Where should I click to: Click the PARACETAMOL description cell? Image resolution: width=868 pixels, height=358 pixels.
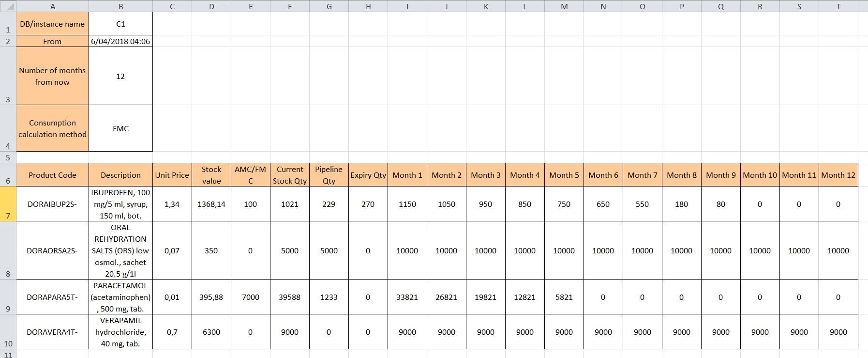pos(120,297)
